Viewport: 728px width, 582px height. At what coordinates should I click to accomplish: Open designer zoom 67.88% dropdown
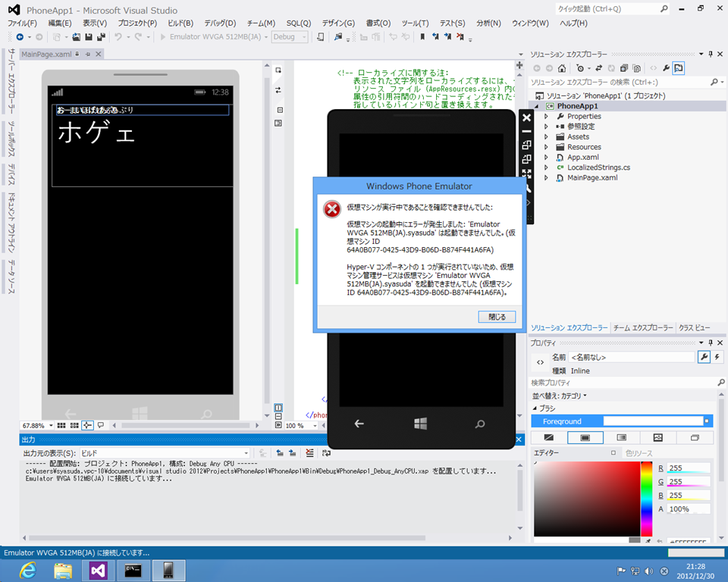(x=51, y=426)
